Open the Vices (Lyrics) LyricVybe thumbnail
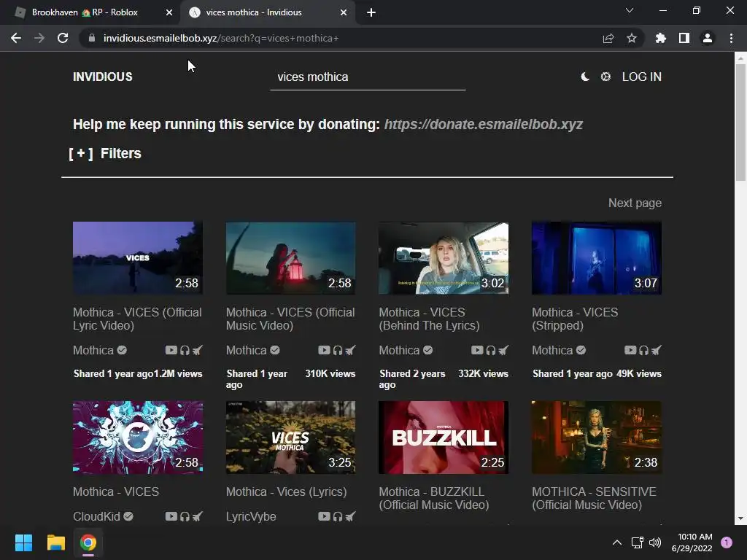 coord(290,437)
